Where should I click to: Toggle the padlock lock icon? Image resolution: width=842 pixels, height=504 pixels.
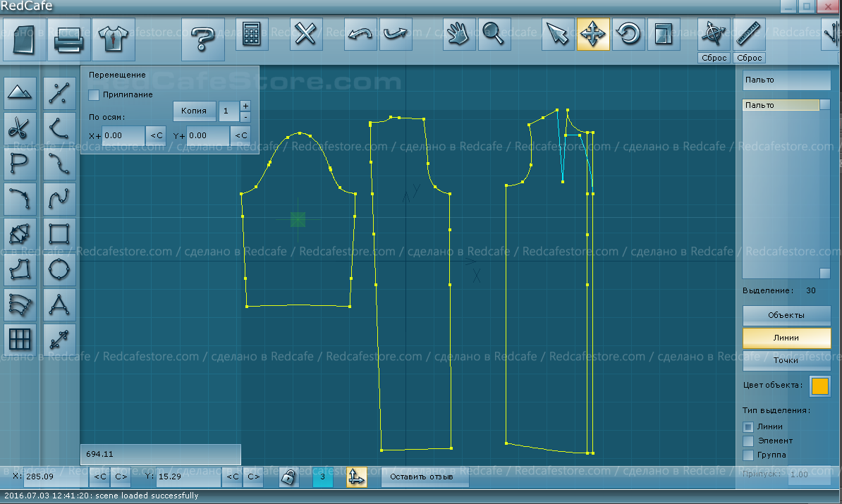coord(288,476)
